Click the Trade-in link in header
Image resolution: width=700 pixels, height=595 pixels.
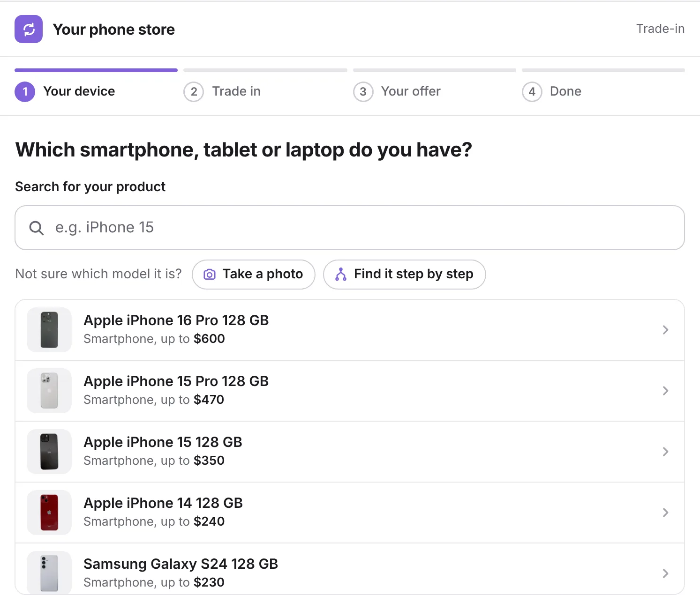click(660, 29)
